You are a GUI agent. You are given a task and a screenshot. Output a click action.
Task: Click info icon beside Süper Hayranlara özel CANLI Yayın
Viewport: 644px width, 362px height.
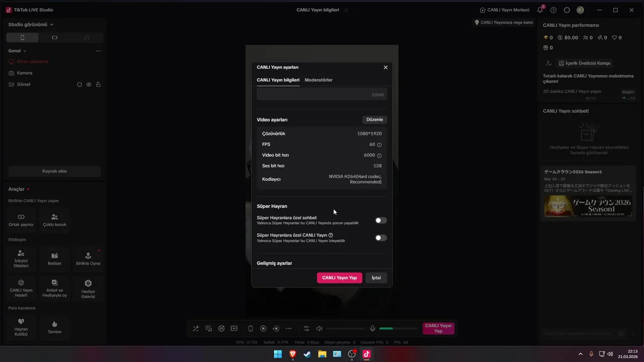(331, 235)
